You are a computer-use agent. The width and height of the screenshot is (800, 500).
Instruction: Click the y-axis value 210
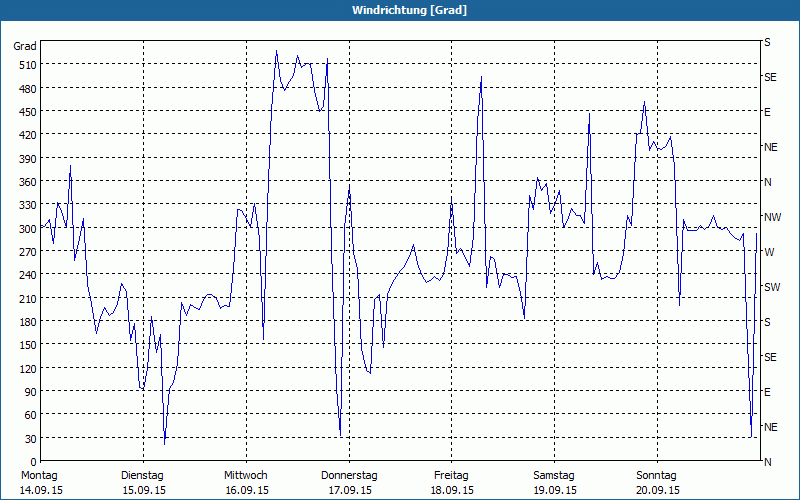click(x=29, y=298)
